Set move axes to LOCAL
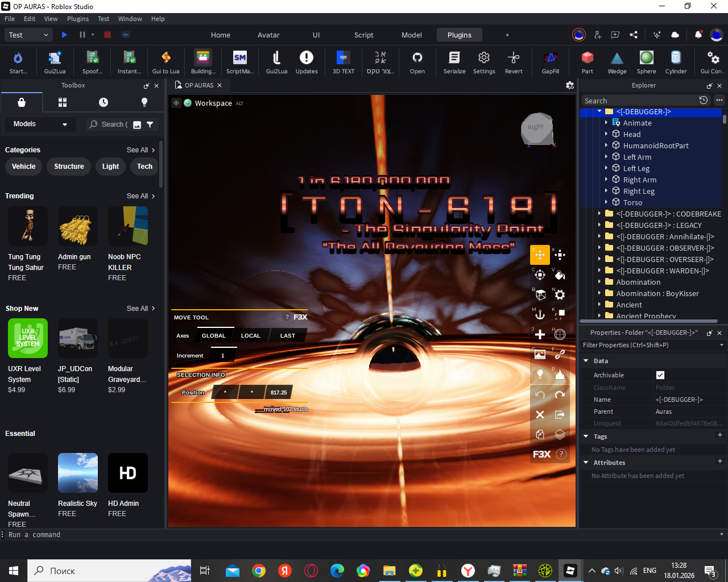 point(250,336)
